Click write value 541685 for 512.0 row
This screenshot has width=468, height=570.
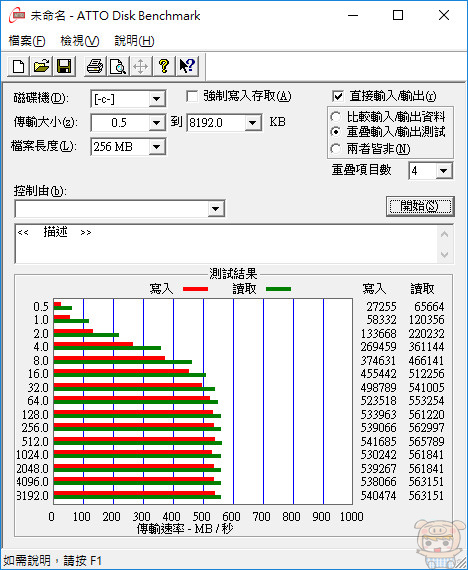click(378, 442)
